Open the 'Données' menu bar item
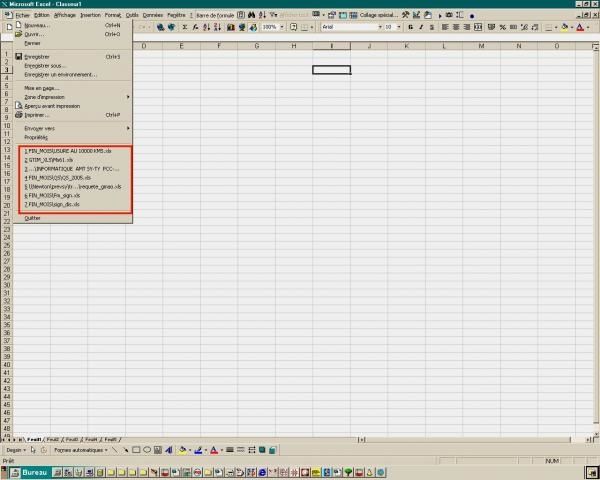 153,15
